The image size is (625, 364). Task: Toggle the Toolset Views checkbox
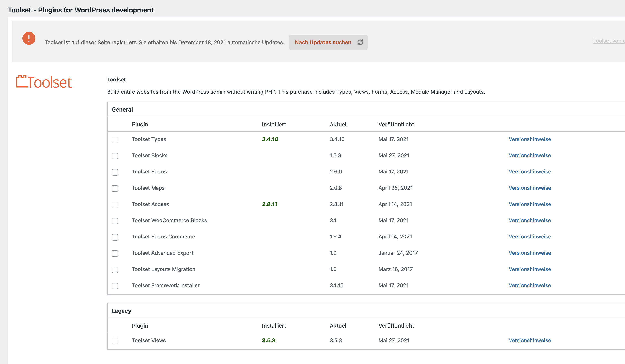click(115, 341)
